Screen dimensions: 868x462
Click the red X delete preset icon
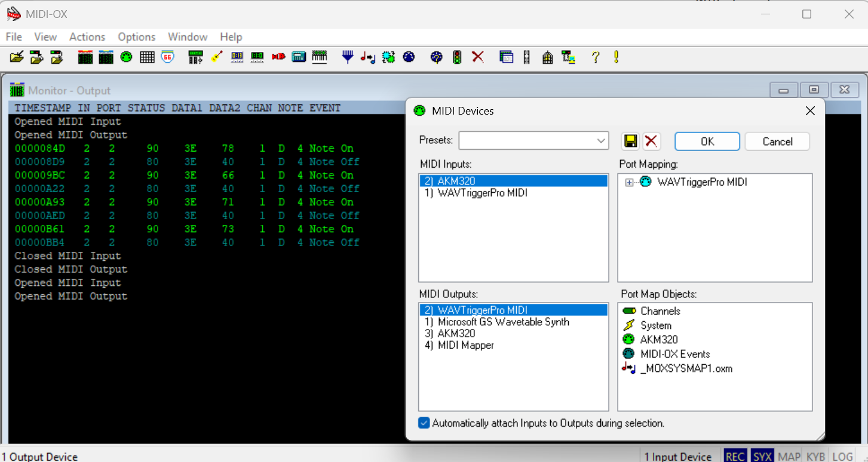tap(651, 141)
